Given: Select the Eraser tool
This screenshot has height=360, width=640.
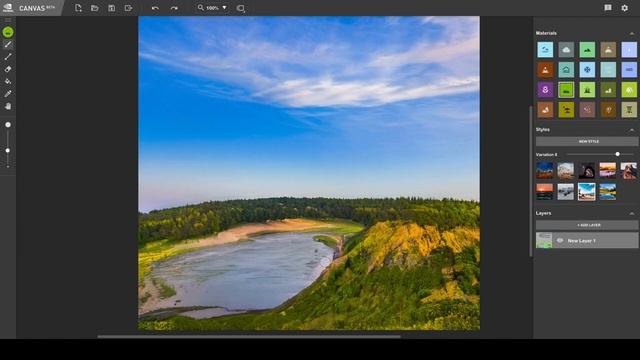Looking at the screenshot, I should point(8,69).
